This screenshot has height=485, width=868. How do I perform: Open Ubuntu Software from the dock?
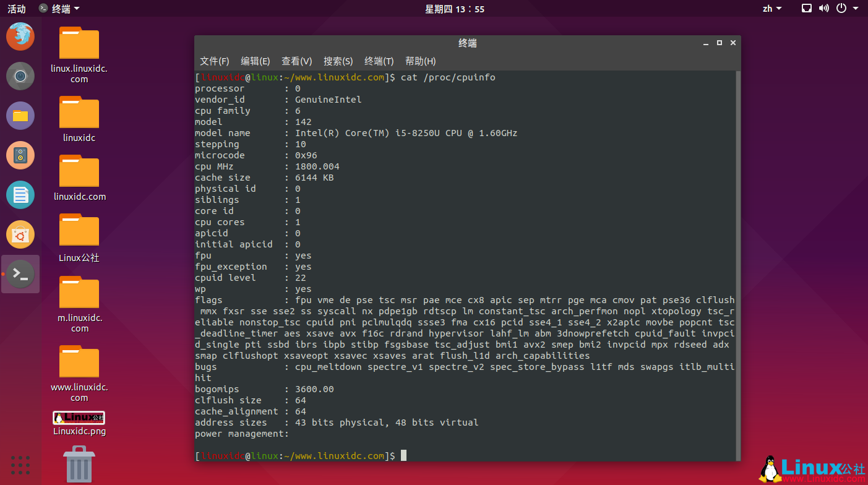[20, 234]
